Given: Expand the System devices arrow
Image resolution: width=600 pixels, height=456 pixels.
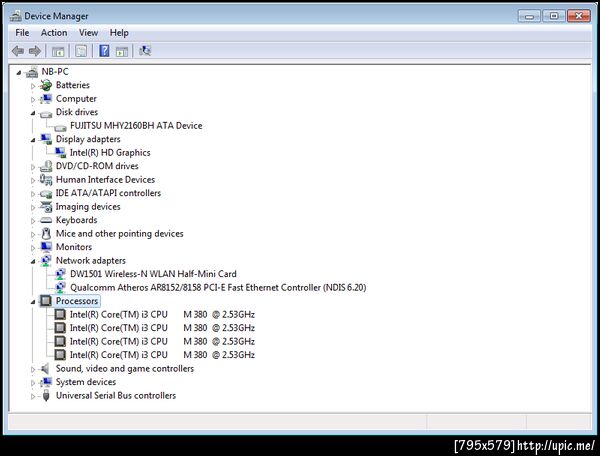Looking at the screenshot, I should [x=33, y=383].
